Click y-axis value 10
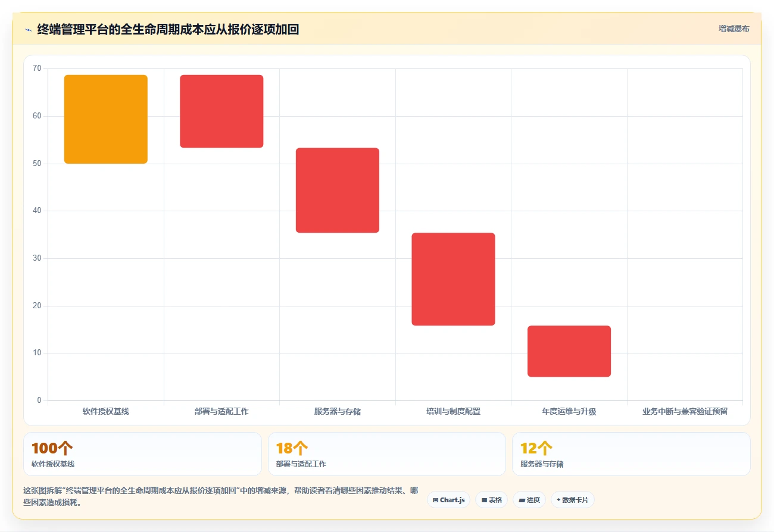 37,353
